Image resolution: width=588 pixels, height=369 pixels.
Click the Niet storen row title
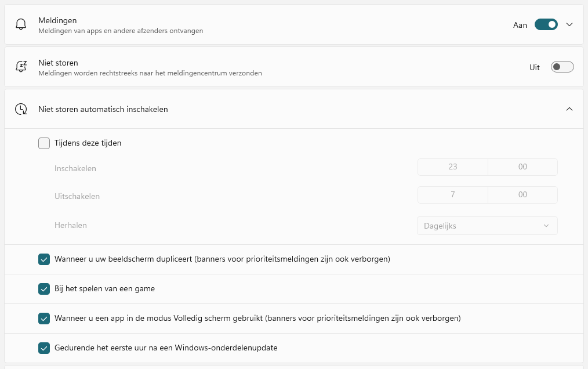tap(58, 63)
